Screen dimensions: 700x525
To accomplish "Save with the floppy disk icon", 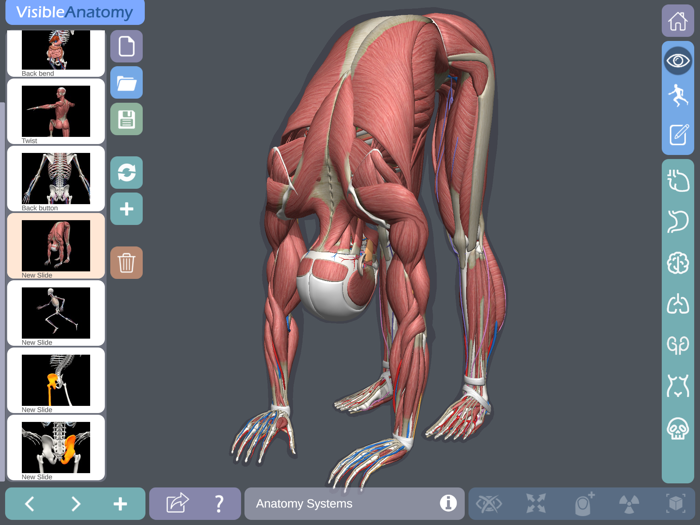I will 126,119.
